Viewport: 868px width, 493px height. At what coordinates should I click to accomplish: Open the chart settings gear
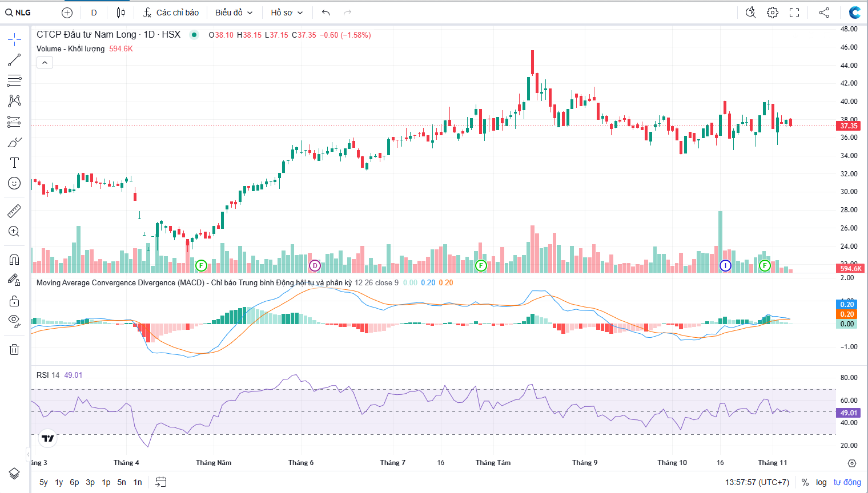pos(773,13)
